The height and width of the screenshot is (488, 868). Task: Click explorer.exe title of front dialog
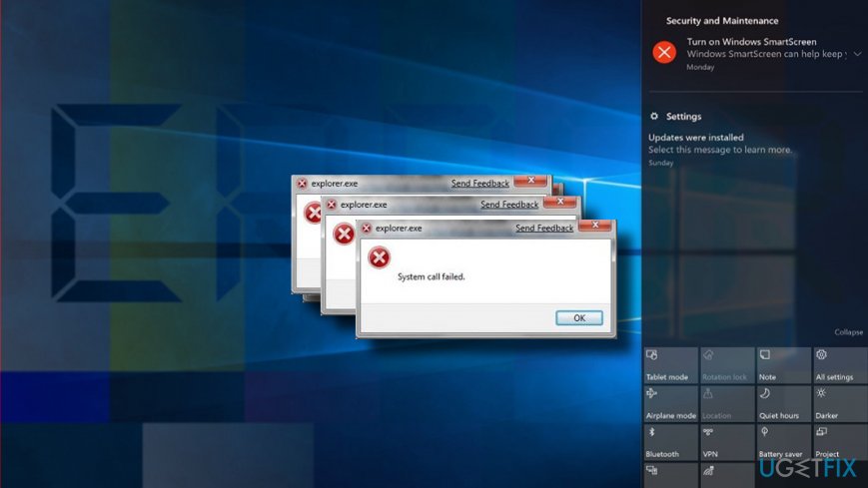(399, 228)
